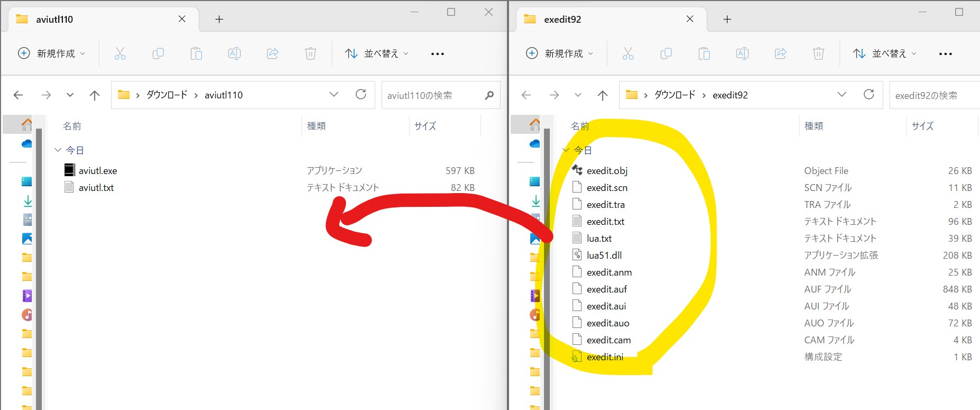980x410 pixels.
Task: Open 並べ替え sort menu in exedit92 window
Action: (x=885, y=53)
